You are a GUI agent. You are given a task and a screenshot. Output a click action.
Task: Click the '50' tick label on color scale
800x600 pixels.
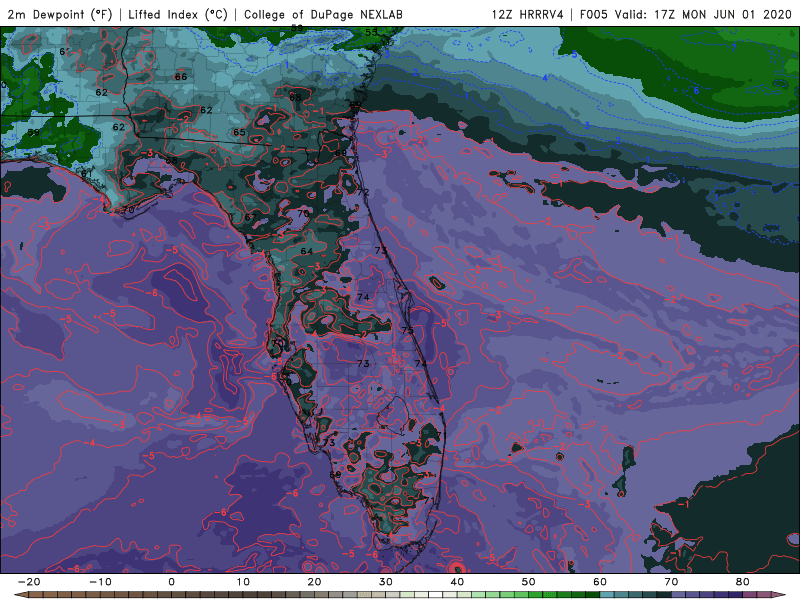coord(529,582)
